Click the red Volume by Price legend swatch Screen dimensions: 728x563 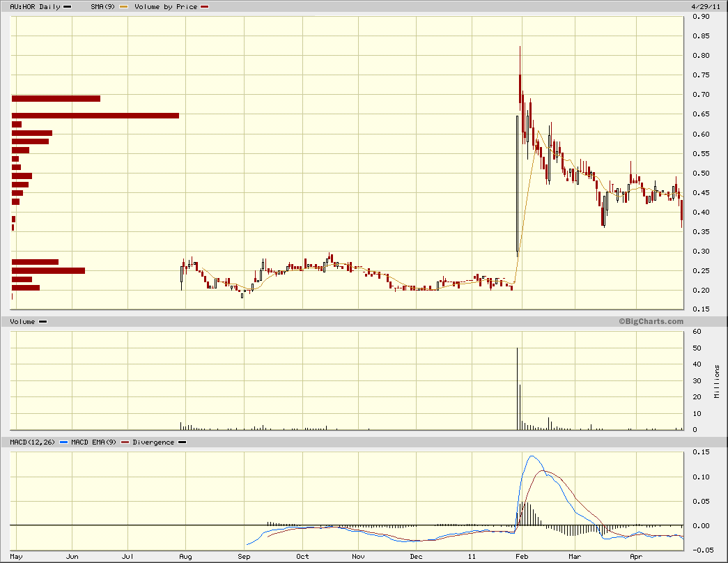(204, 7)
